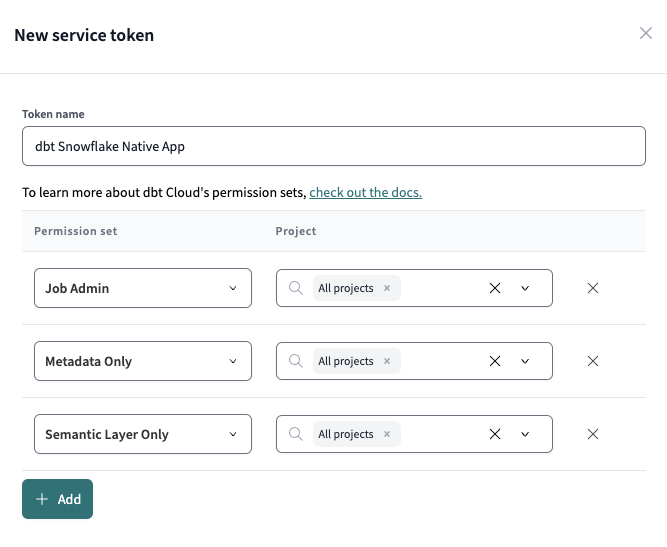Open the Metadata Only permission set dropdown
Screen dimensions: 667x547
pyautogui.click(x=142, y=361)
